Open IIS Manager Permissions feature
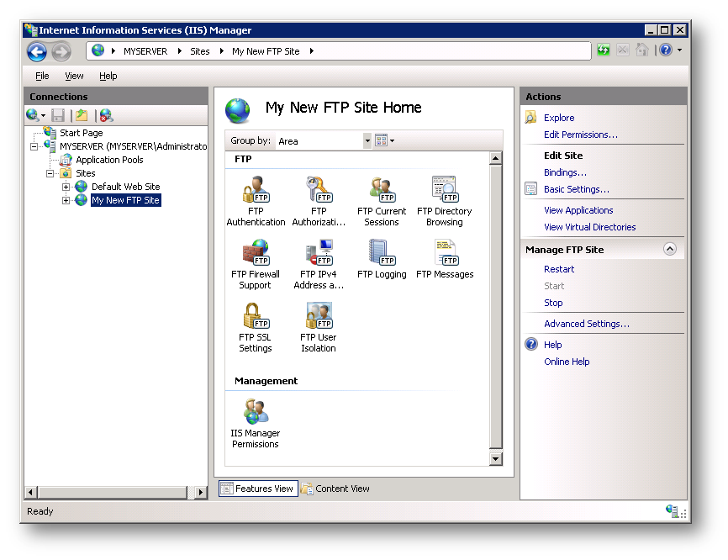 coord(256,423)
